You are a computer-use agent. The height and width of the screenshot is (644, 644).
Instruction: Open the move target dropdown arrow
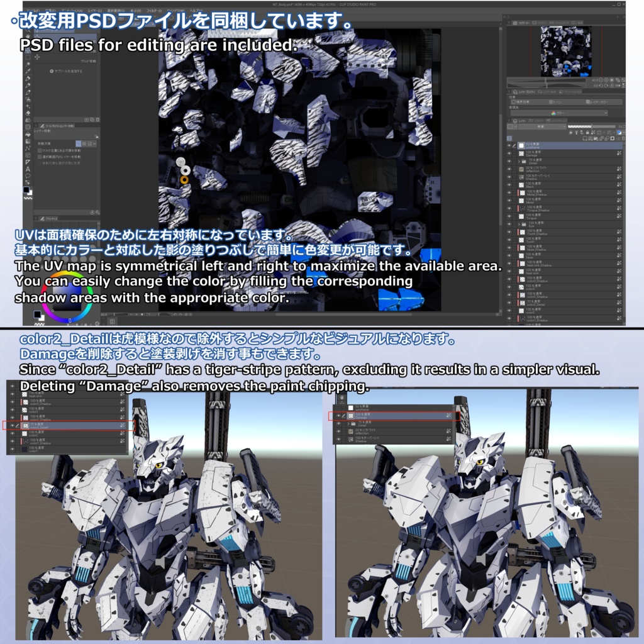click(x=94, y=144)
